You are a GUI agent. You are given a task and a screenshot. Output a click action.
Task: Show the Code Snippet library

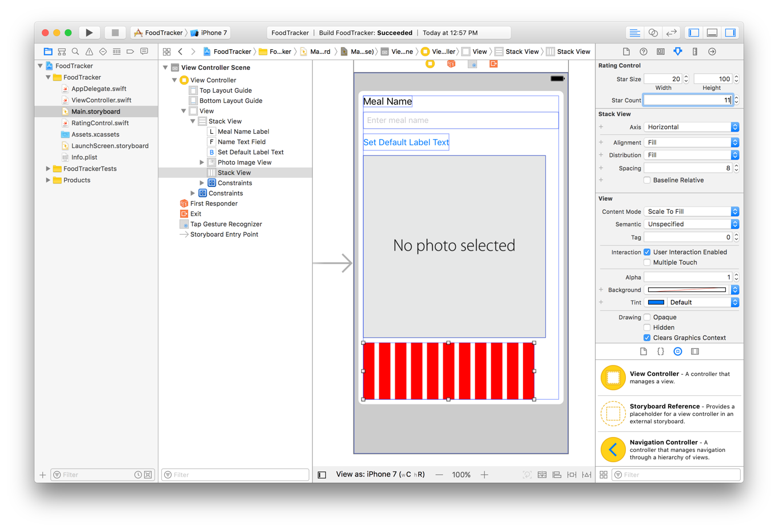click(661, 351)
